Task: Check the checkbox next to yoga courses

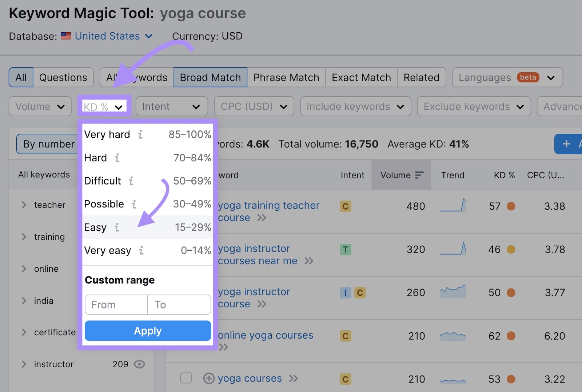Action: tap(186, 378)
